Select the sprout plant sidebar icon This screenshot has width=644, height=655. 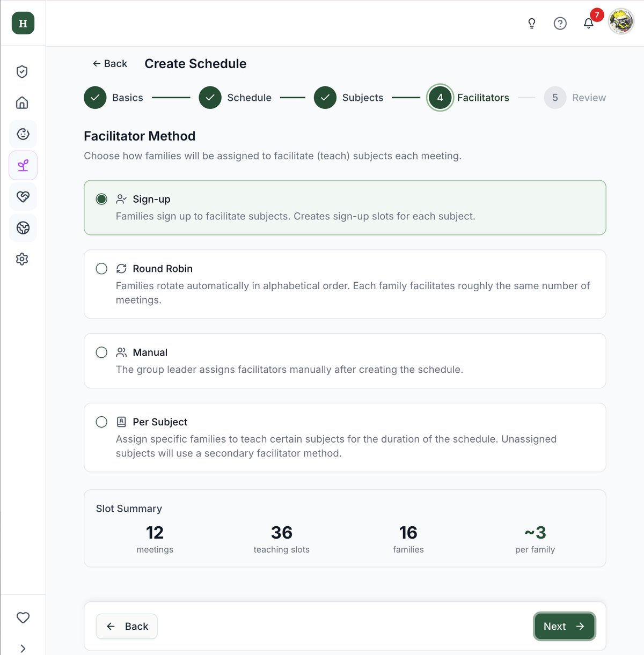tap(23, 165)
